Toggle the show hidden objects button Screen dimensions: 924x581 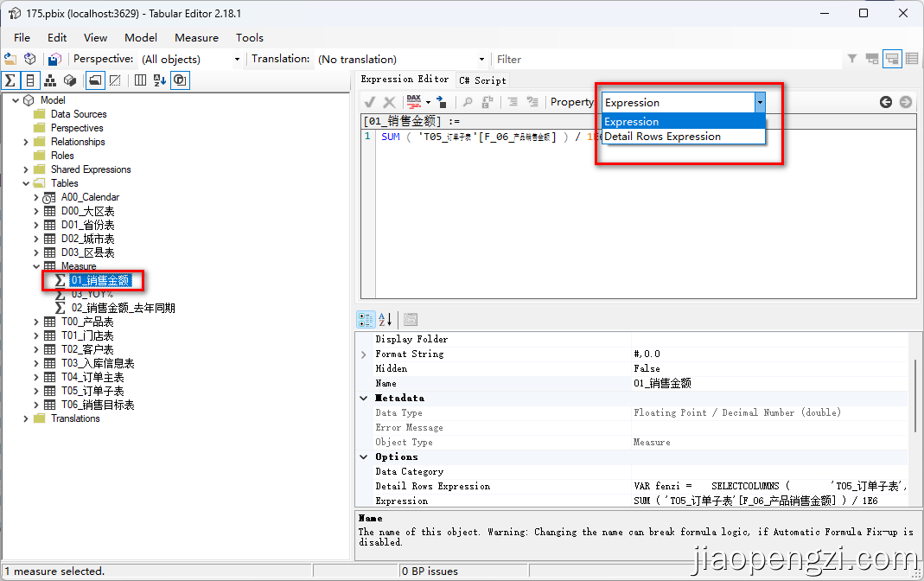tap(116, 80)
